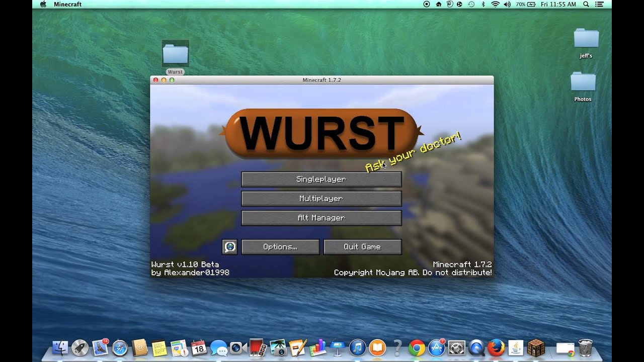Open Numbers from the dock
644x362 pixels.
click(317, 347)
